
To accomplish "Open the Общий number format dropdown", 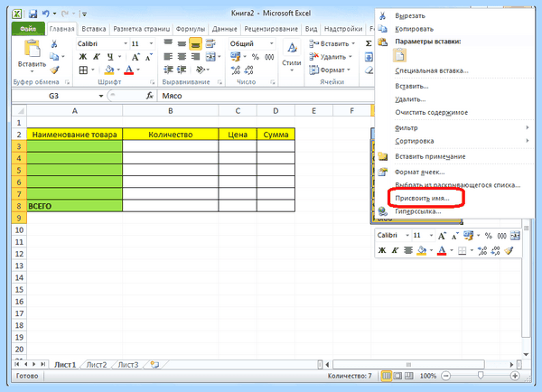I will click(271, 44).
